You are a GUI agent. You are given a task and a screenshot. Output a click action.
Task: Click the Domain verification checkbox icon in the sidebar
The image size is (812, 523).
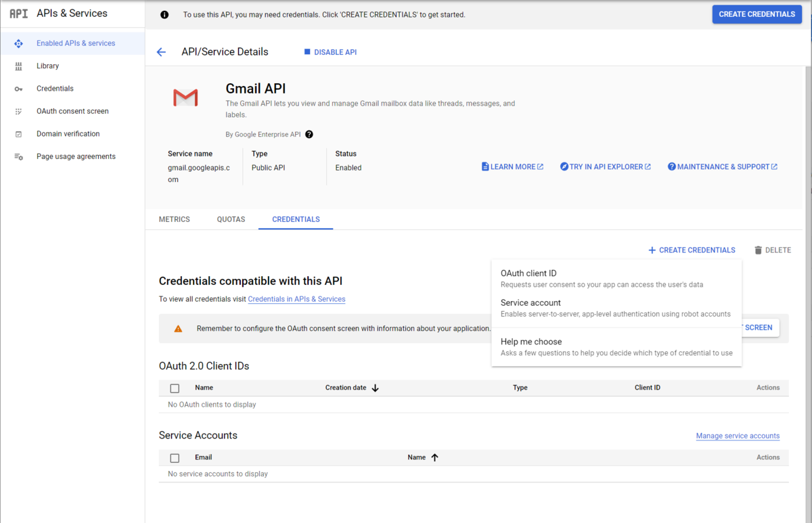(x=18, y=134)
